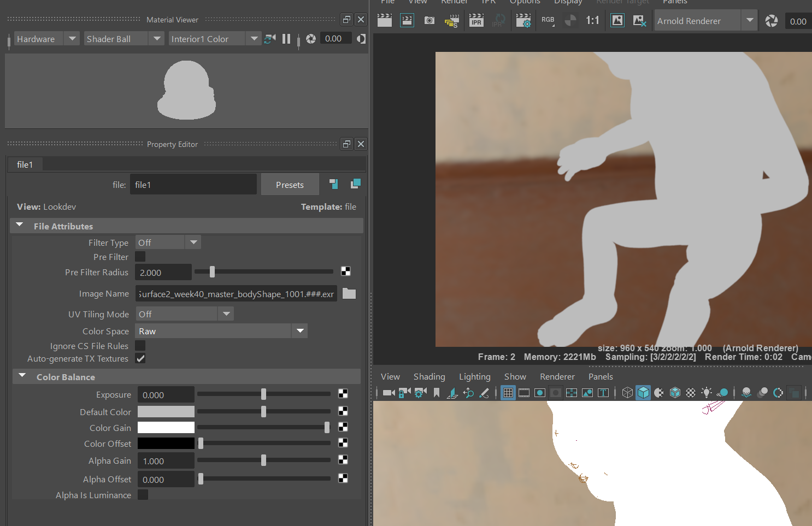Click the 1:1 real size icon
Screen dimensions: 812x526
point(592,21)
